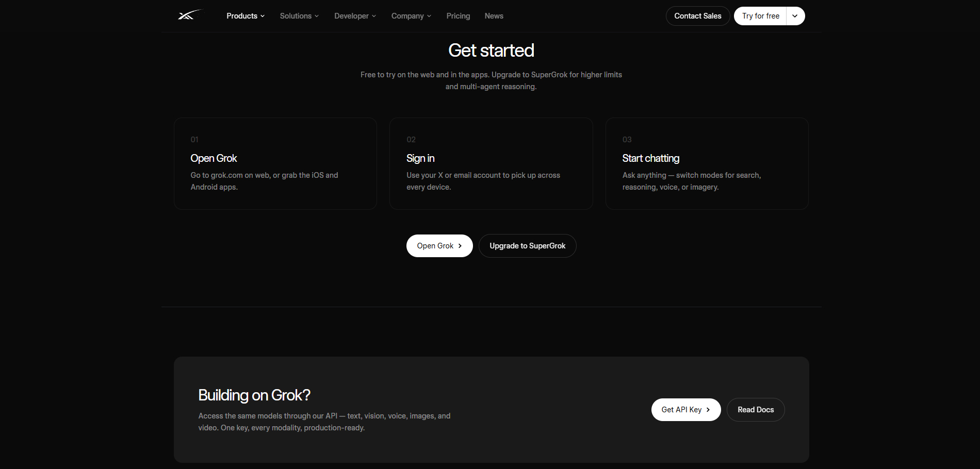
Task: Open the Company menu
Action: point(411,16)
